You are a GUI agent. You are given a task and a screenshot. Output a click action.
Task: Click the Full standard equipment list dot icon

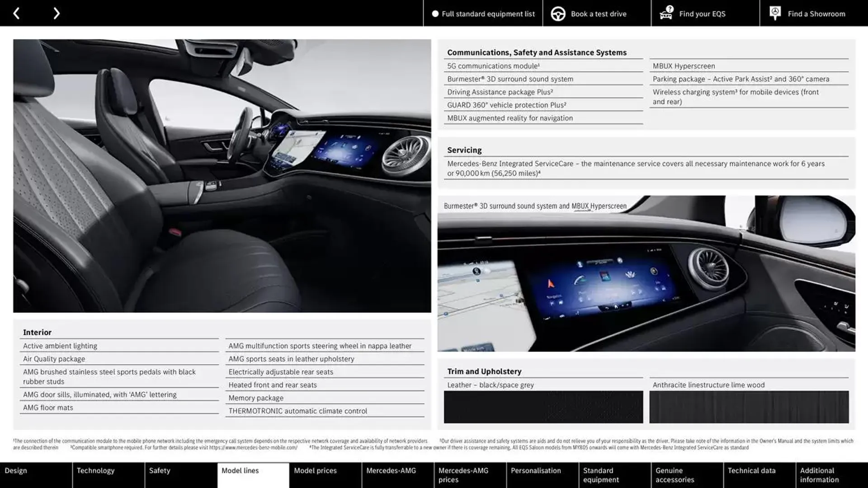(x=433, y=13)
